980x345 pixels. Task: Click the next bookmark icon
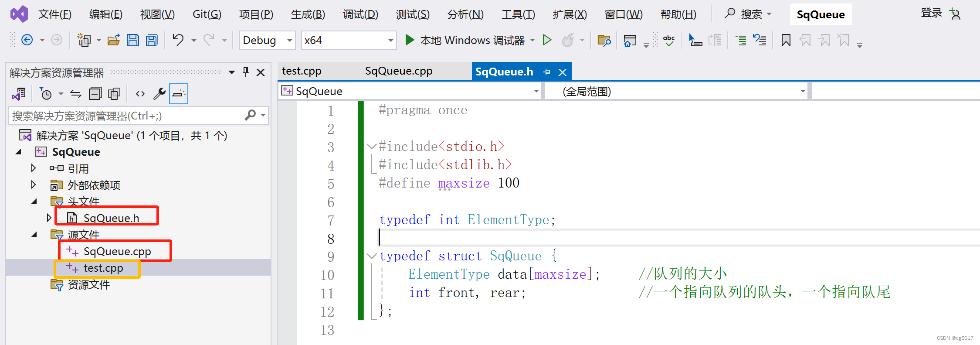point(824,40)
